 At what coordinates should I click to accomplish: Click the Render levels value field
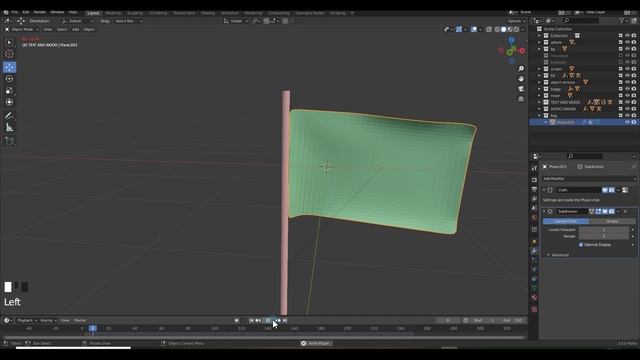point(604,236)
